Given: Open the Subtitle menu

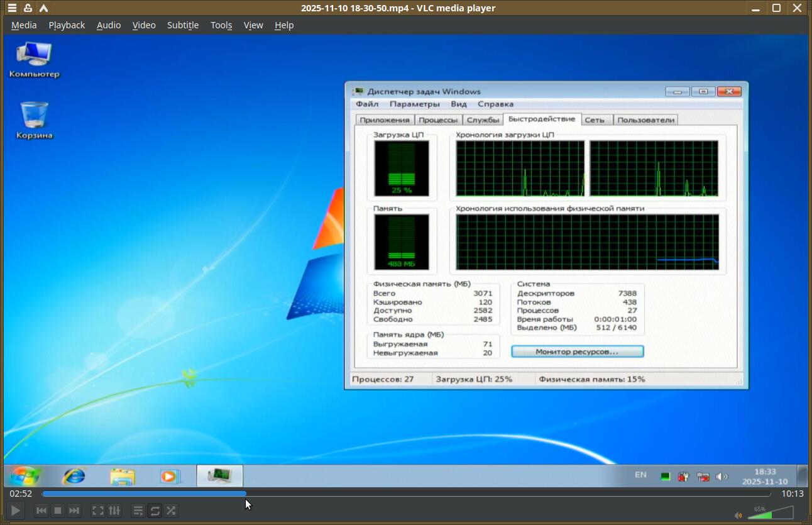Looking at the screenshot, I should 183,25.
